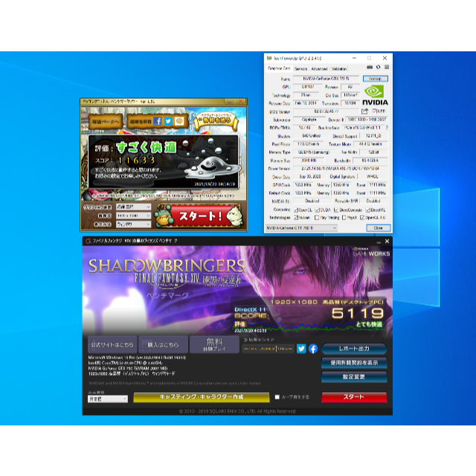Toggle the DirectML checkbox in GPU-Z
Image resolution: width=476 pixels, height=476 pixels.
pos(367,210)
